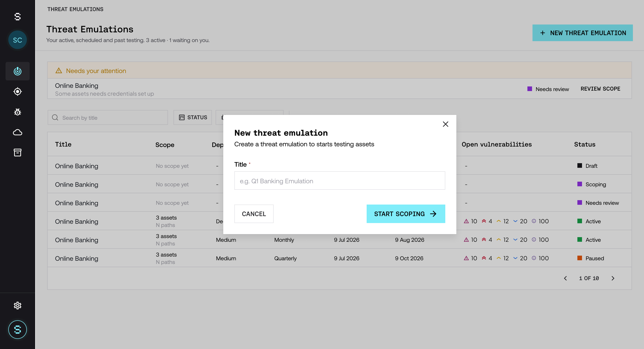The width and height of the screenshot is (644, 349).
Task: Click the THREAT EMULATIONS breadcrumb
Action: pyautogui.click(x=75, y=9)
